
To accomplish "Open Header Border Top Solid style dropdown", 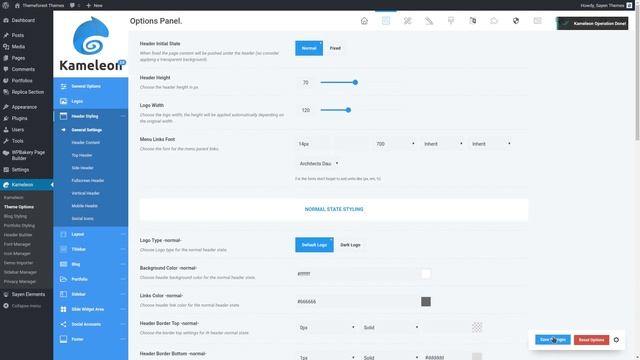I will 391,327.
